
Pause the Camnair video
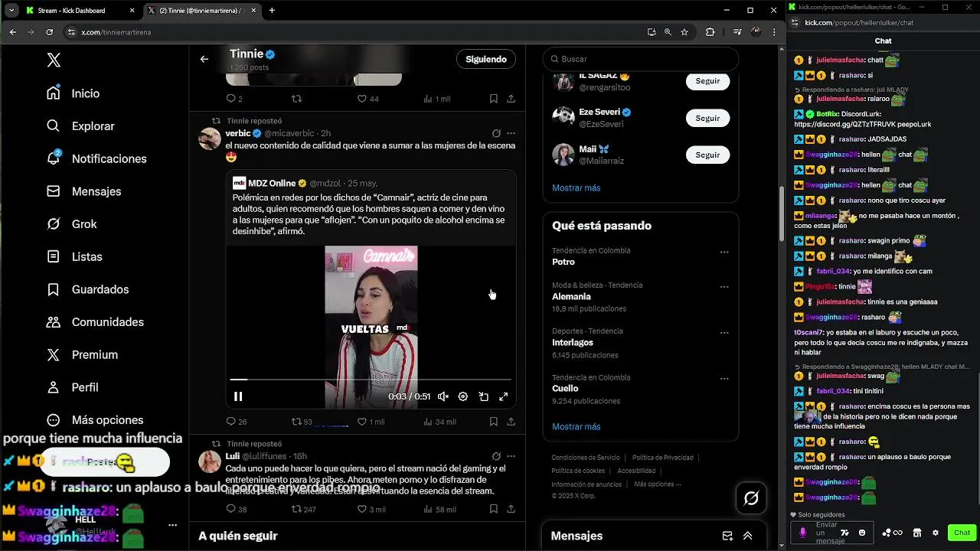click(x=238, y=396)
